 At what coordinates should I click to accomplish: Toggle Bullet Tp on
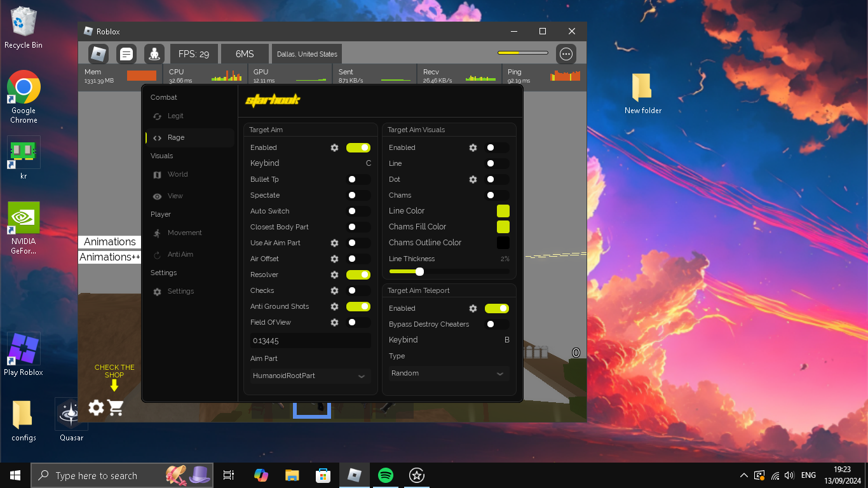coord(358,179)
